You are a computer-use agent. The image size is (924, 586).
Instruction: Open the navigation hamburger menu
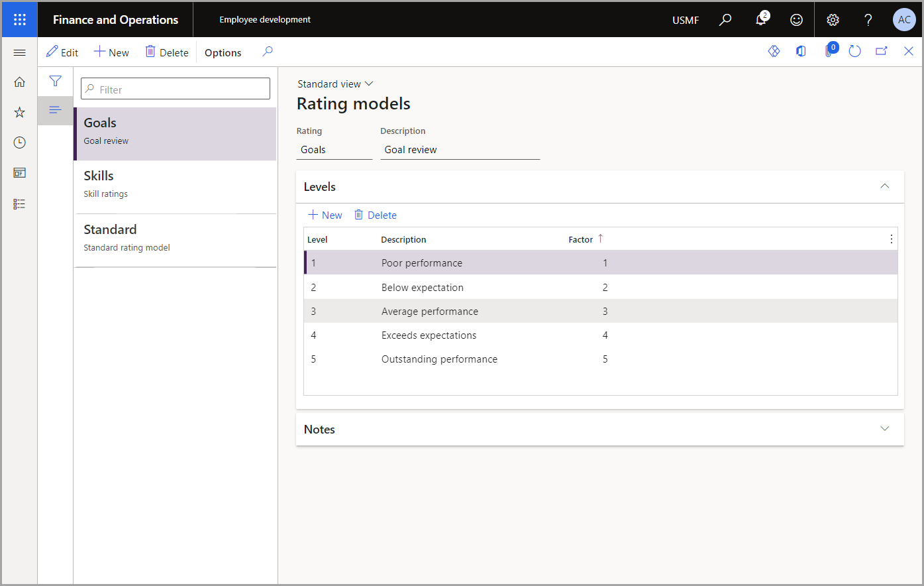click(19, 52)
